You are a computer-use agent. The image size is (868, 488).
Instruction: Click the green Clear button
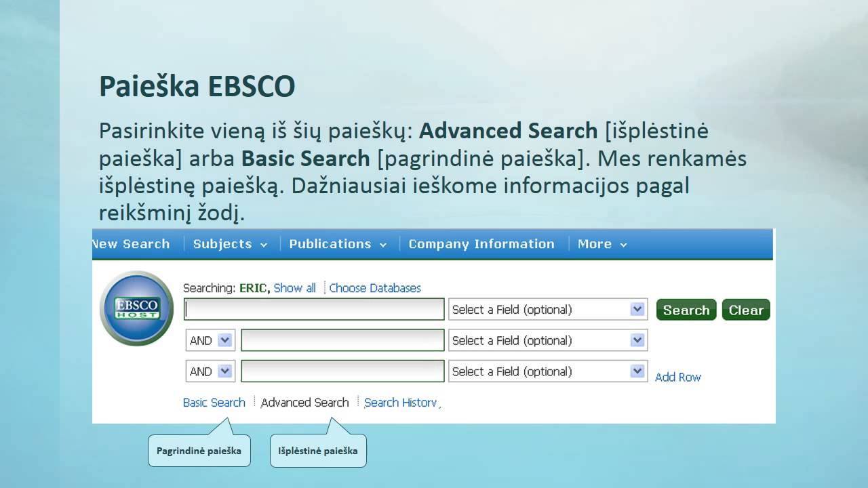pos(746,310)
